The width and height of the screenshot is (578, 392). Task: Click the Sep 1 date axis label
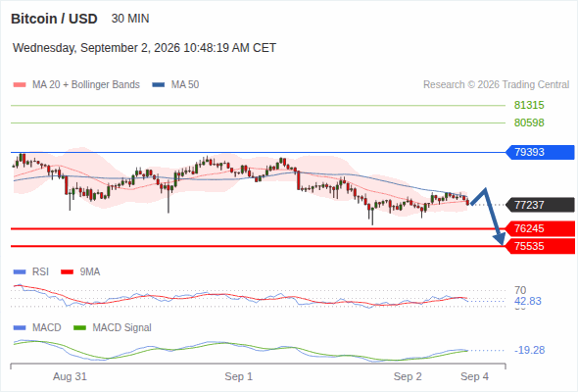tap(238, 376)
